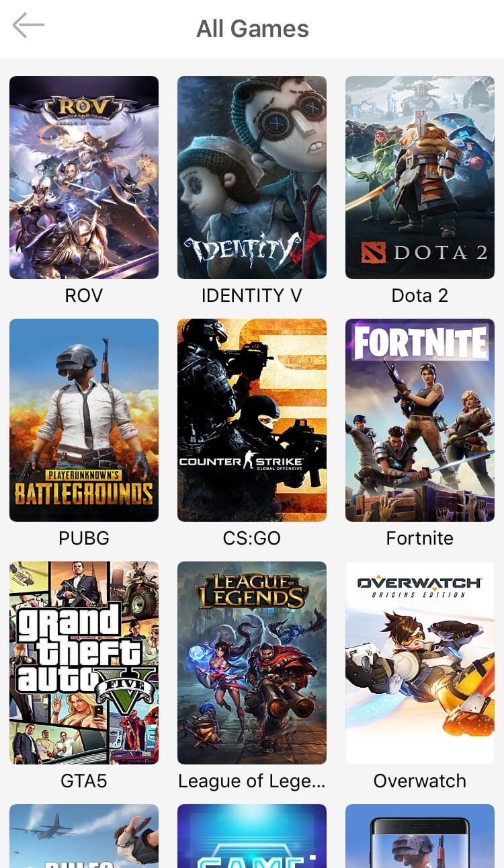The width and height of the screenshot is (504, 868).
Task: Select the Identity V cover art
Action: [252, 177]
